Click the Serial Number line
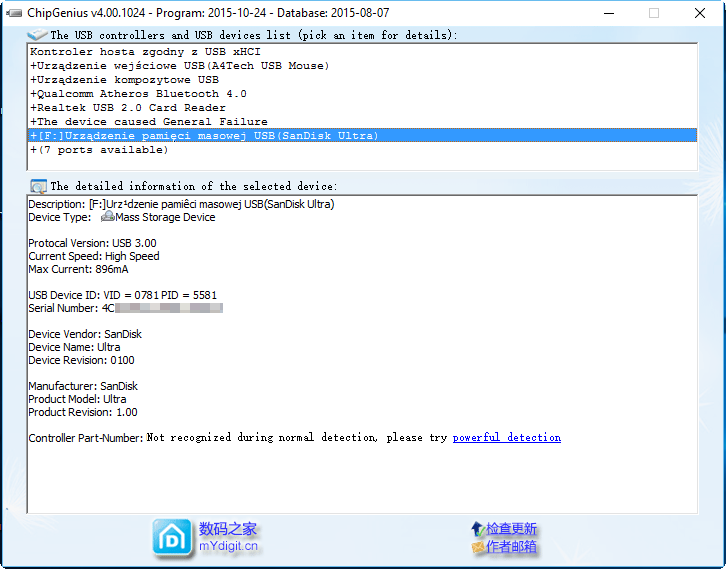The image size is (726, 569). pyautogui.click(x=125, y=308)
